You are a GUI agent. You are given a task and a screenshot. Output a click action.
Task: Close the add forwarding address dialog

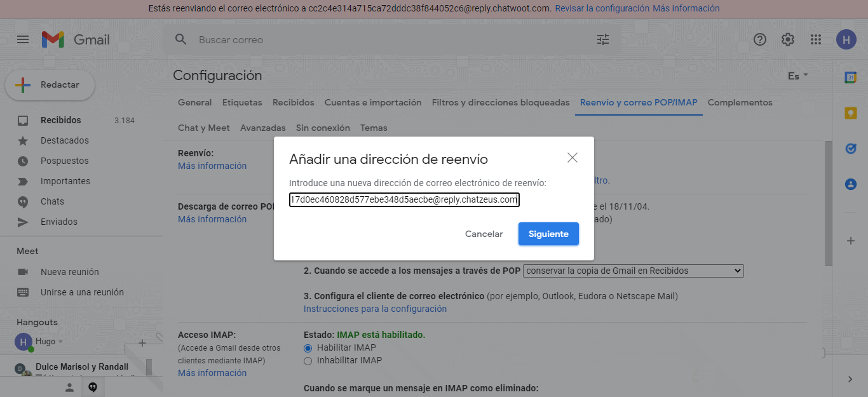(x=573, y=158)
